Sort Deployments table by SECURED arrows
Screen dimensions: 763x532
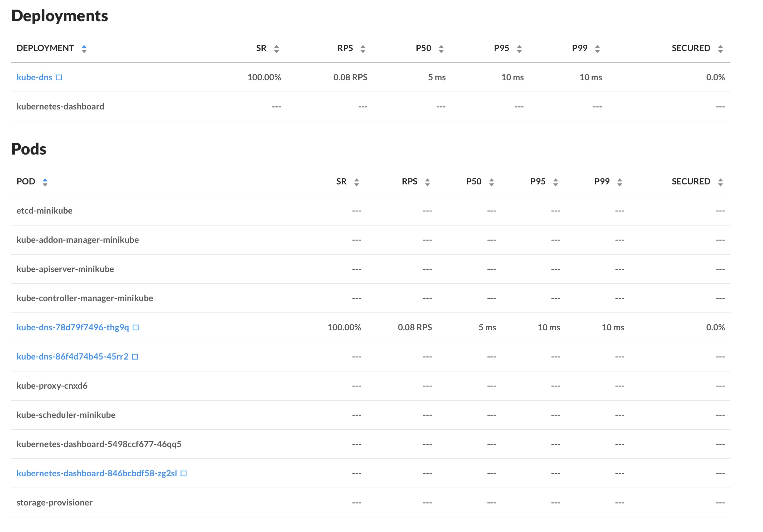pos(720,49)
